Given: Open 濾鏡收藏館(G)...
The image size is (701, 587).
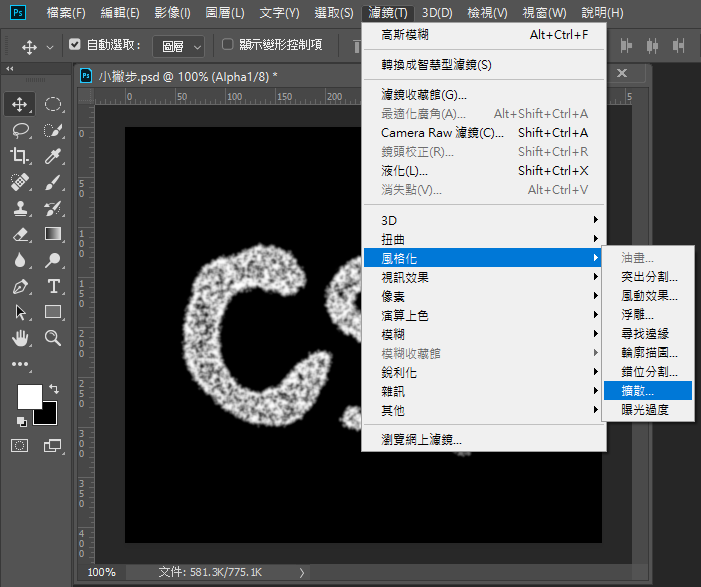Looking at the screenshot, I should point(484,94).
